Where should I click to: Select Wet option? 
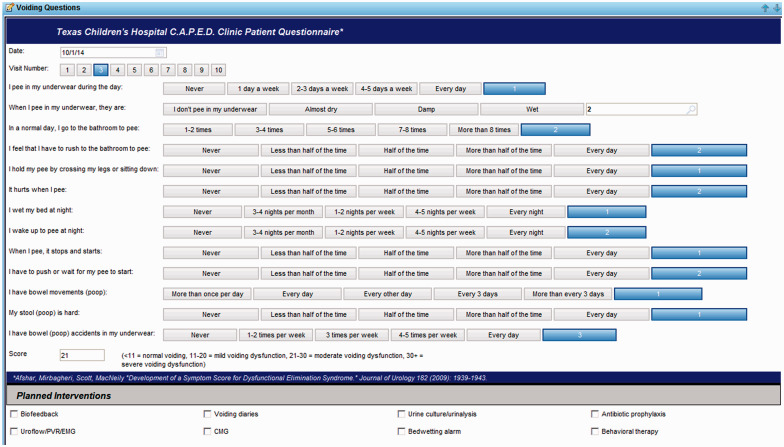point(532,109)
